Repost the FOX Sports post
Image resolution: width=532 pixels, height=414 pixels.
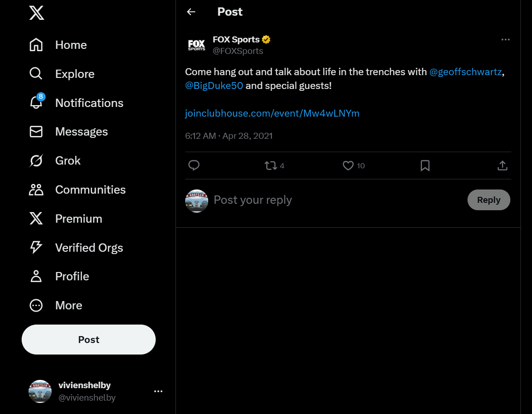pos(270,166)
